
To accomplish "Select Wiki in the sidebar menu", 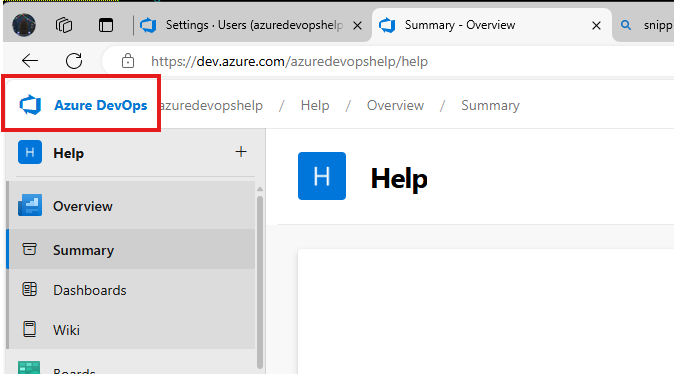I will click(132, 330).
